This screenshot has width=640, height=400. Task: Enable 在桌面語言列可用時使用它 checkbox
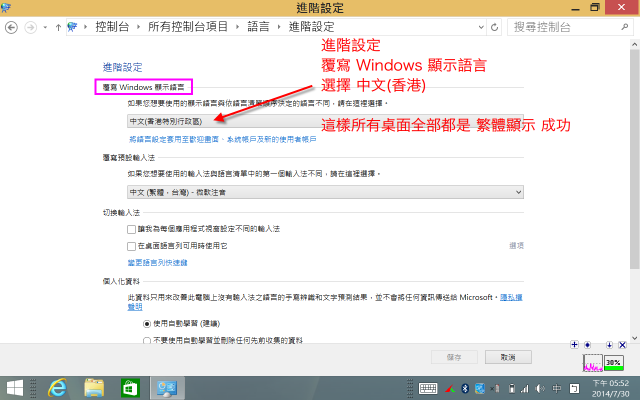pos(131,246)
